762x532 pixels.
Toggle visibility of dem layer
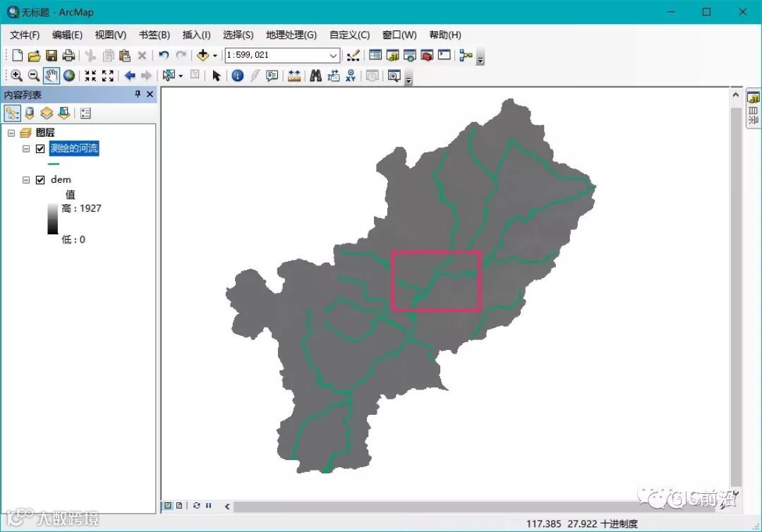[40, 180]
